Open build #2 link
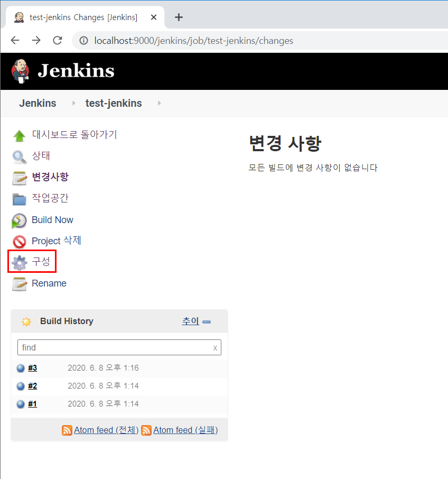Screen dimensions: 448x479 coord(33,386)
